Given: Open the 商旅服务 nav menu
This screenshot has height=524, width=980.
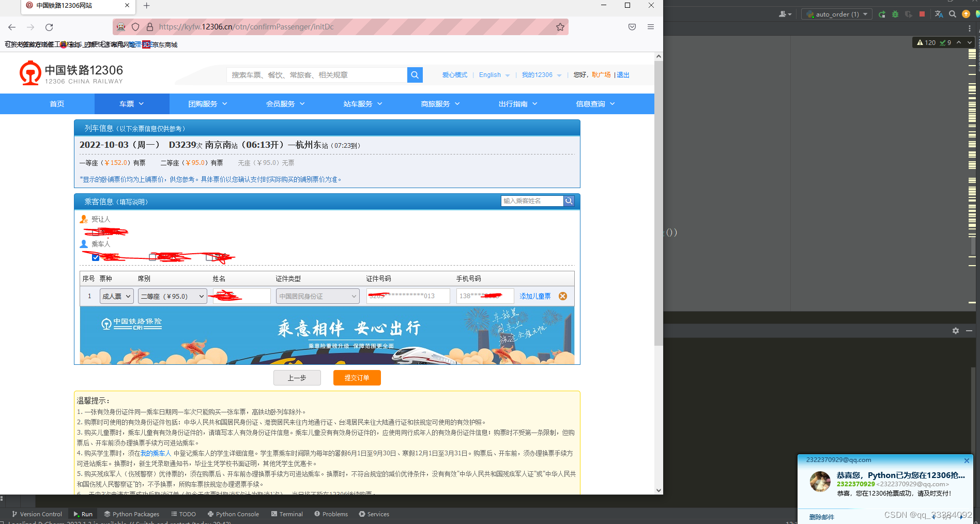Looking at the screenshot, I should point(440,104).
